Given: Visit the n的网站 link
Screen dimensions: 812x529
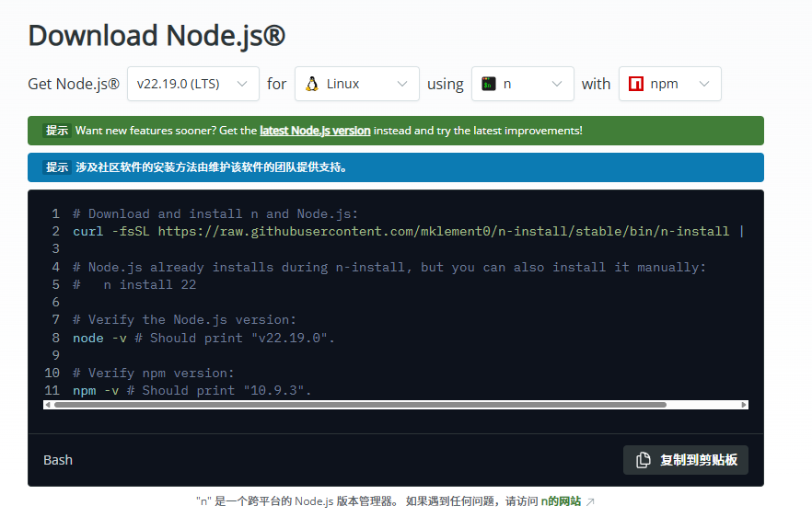Looking at the screenshot, I should [561, 501].
